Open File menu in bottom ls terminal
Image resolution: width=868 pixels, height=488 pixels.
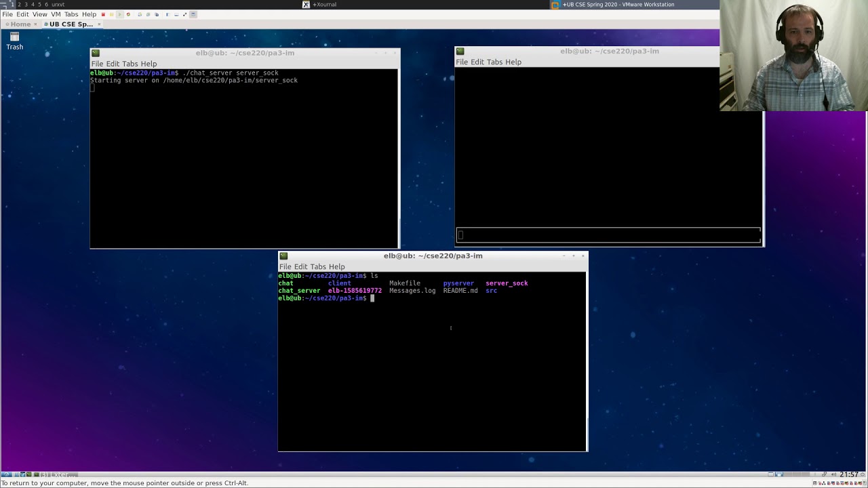(285, 266)
